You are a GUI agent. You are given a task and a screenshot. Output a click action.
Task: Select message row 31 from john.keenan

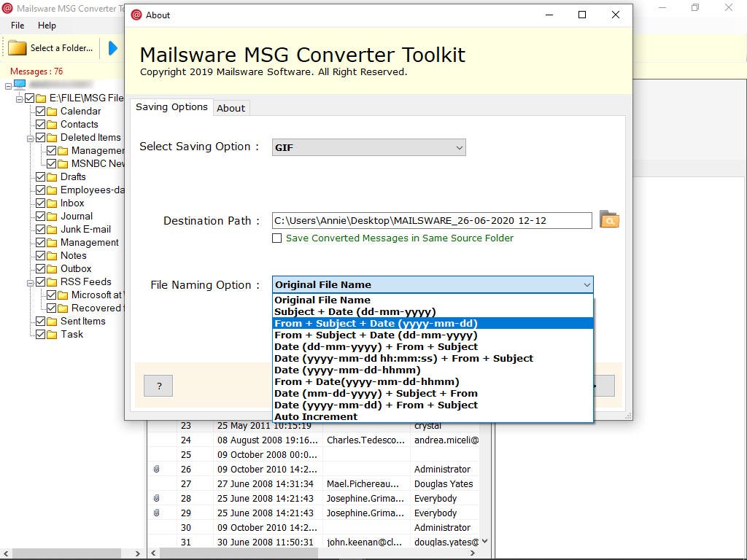313,542
